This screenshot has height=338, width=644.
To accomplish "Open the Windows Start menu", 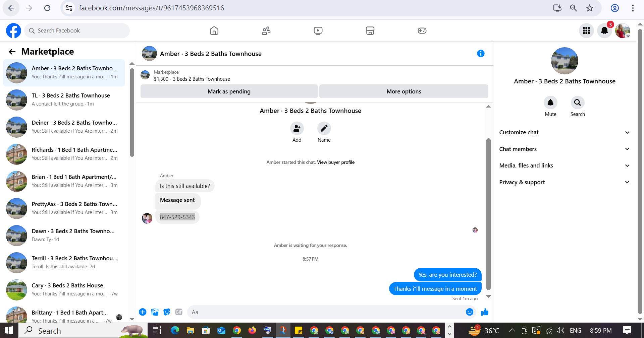I will 9,330.
